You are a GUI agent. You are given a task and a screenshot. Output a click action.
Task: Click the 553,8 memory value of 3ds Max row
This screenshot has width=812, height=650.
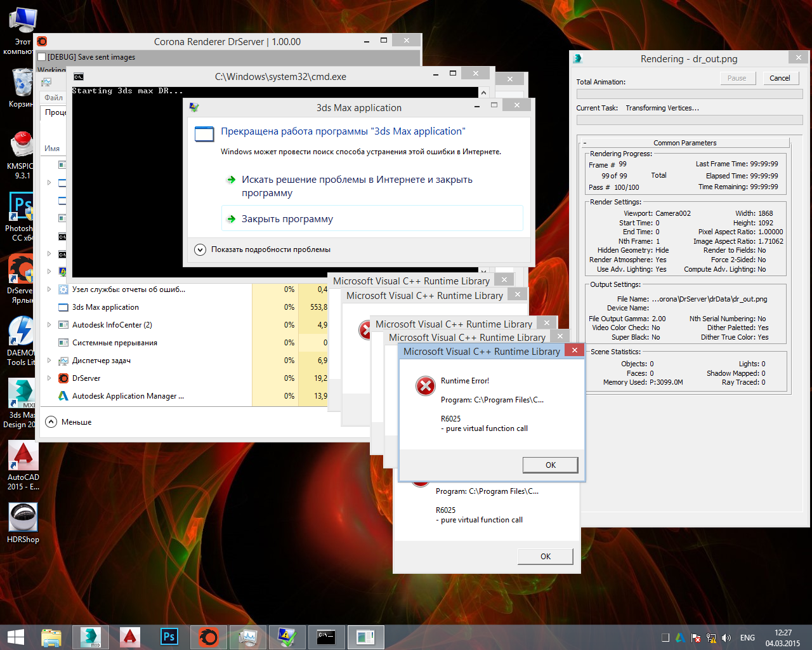(x=318, y=307)
